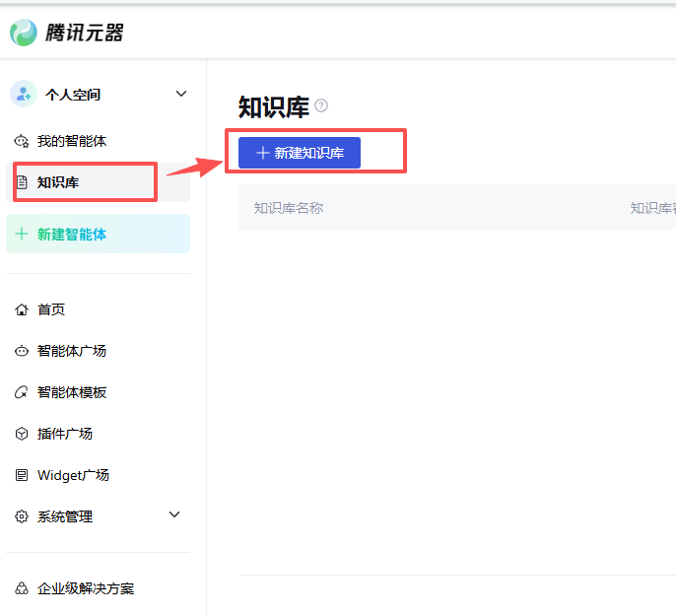
Task: Click the 系统管理 gear icon
Action: (x=22, y=516)
